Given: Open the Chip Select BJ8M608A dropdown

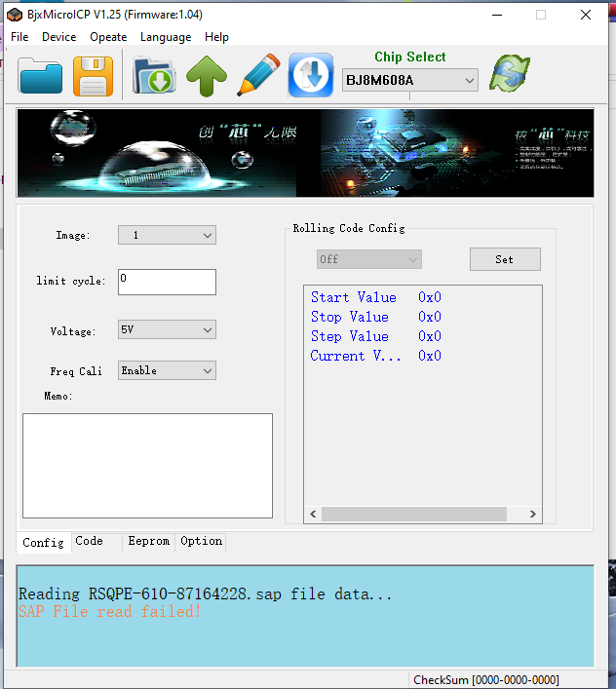Looking at the screenshot, I should pyautogui.click(x=409, y=80).
